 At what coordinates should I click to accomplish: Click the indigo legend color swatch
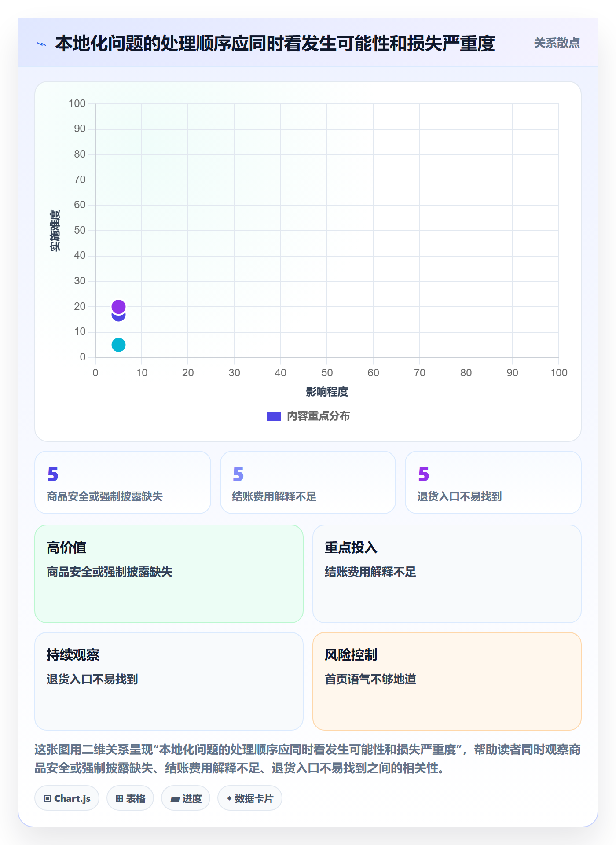tap(274, 416)
